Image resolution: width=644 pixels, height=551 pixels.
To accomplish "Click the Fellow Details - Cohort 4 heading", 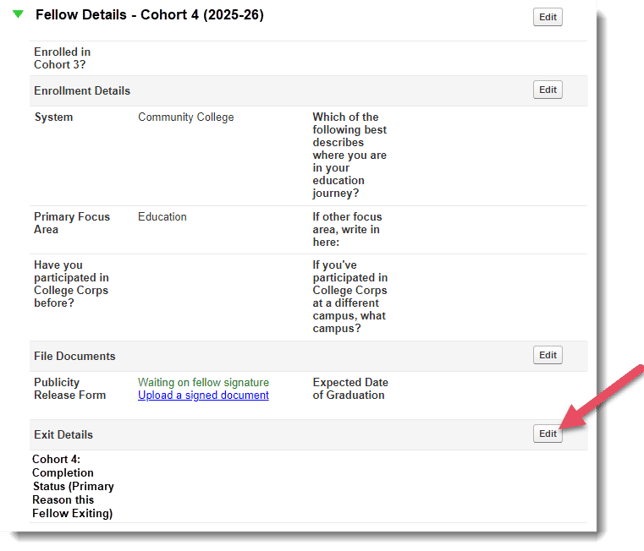I will (149, 15).
